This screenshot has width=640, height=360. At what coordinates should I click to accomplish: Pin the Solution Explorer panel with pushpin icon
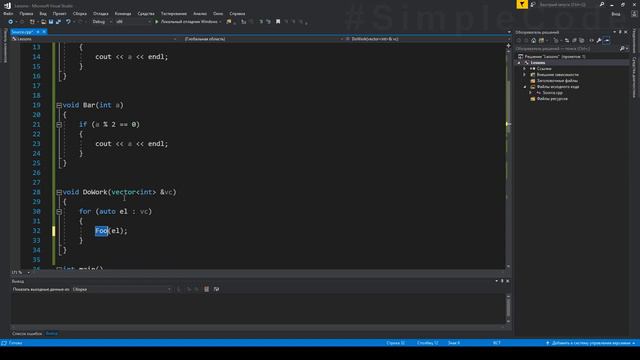pos(620,32)
